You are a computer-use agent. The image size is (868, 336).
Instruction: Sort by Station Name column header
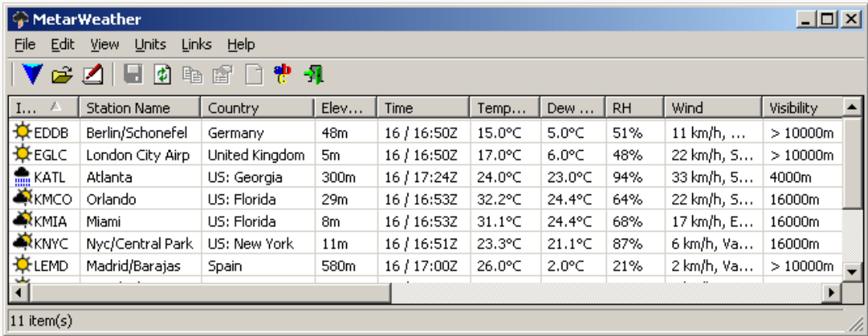pyautogui.click(x=140, y=108)
